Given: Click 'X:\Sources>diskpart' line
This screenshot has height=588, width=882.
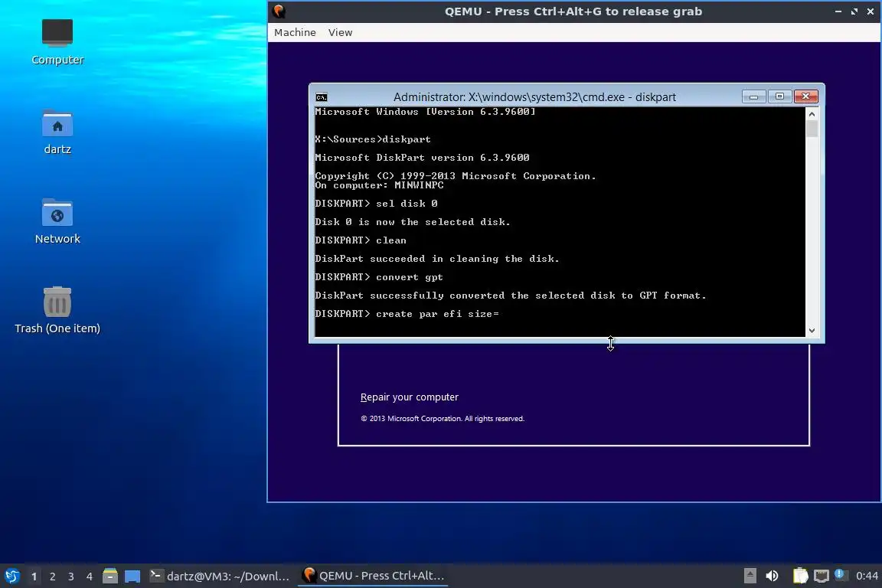Looking at the screenshot, I should coord(373,139).
